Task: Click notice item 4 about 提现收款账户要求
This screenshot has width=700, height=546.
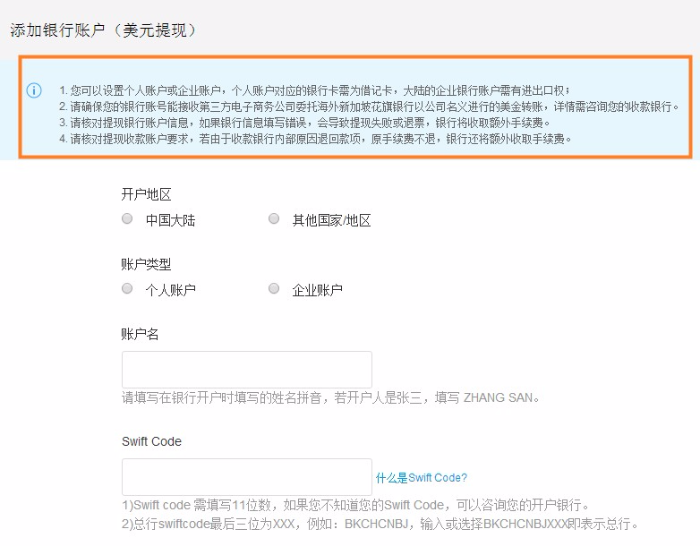Action: [x=315, y=138]
